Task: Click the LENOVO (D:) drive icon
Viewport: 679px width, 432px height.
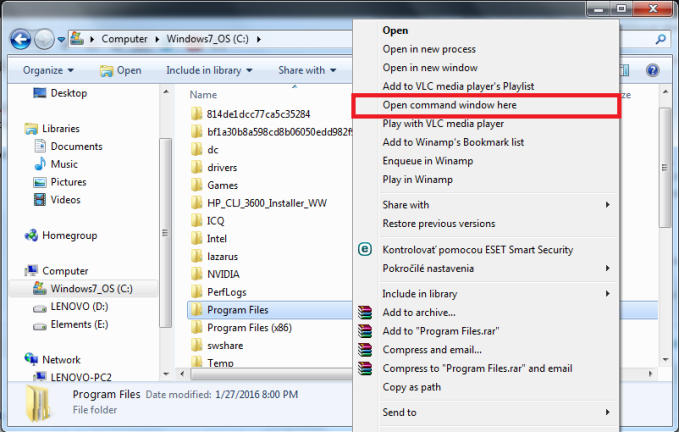Action: click(40, 308)
